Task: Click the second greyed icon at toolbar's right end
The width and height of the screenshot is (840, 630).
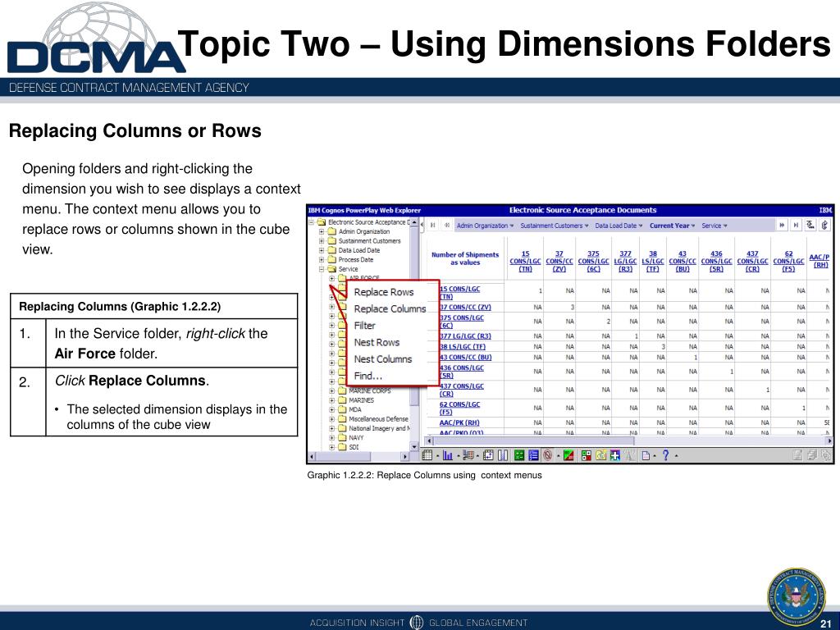Action: click(x=812, y=455)
